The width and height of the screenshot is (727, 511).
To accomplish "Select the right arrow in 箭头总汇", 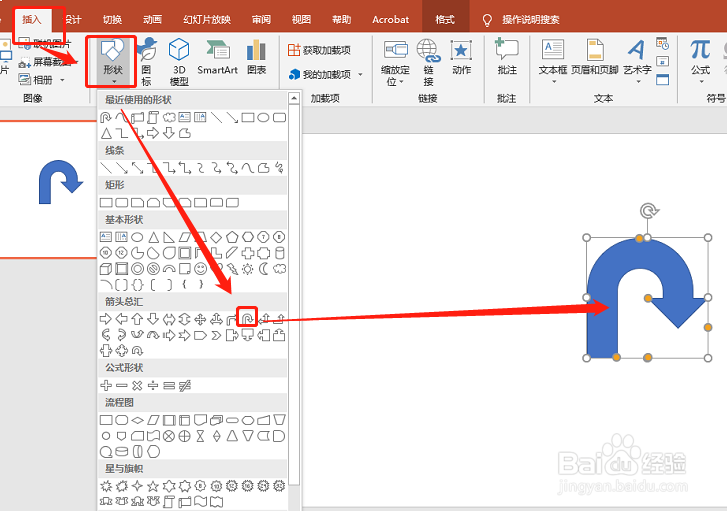I will (x=106, y=319).
